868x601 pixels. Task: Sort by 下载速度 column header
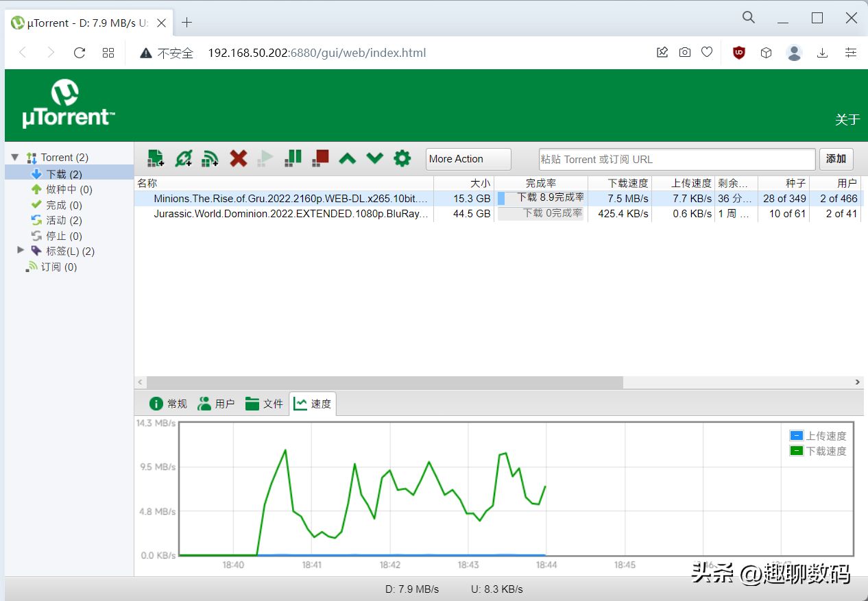click(x=619, y=183)
